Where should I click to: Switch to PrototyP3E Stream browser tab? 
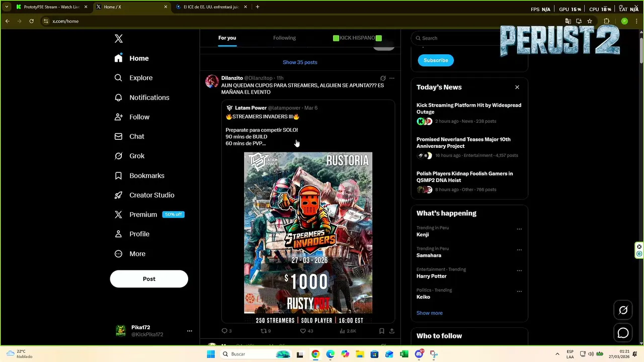(52, 7)
